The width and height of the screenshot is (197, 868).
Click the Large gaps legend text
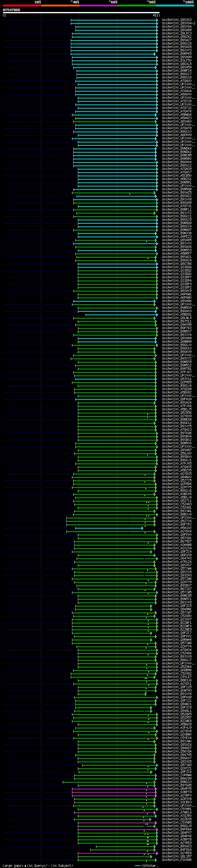pyautogui.click(x=38, y=865)
